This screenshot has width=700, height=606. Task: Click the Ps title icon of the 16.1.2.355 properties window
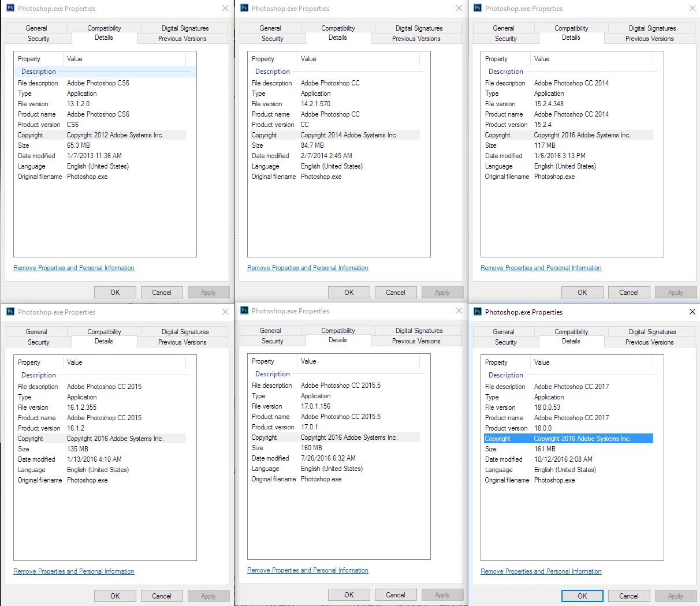[x=10, y=312]
